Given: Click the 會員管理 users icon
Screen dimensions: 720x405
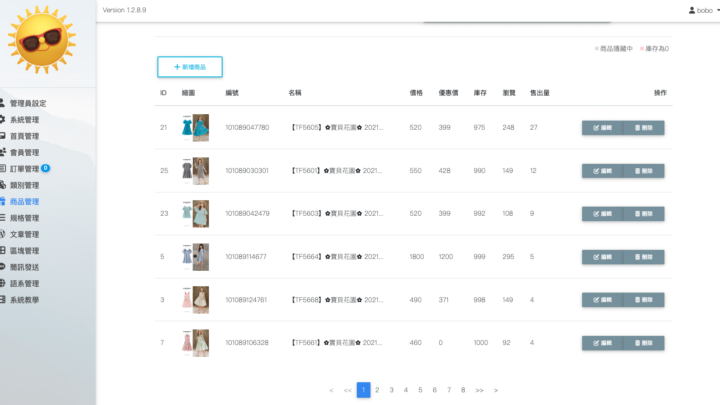Looking at the screenshot, I should pos(4,152).
